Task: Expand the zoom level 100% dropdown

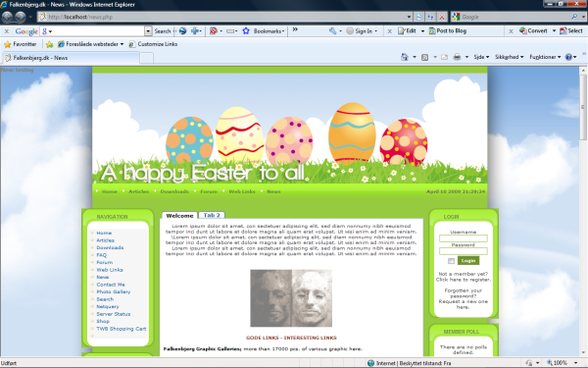Action: coord(575,363)
